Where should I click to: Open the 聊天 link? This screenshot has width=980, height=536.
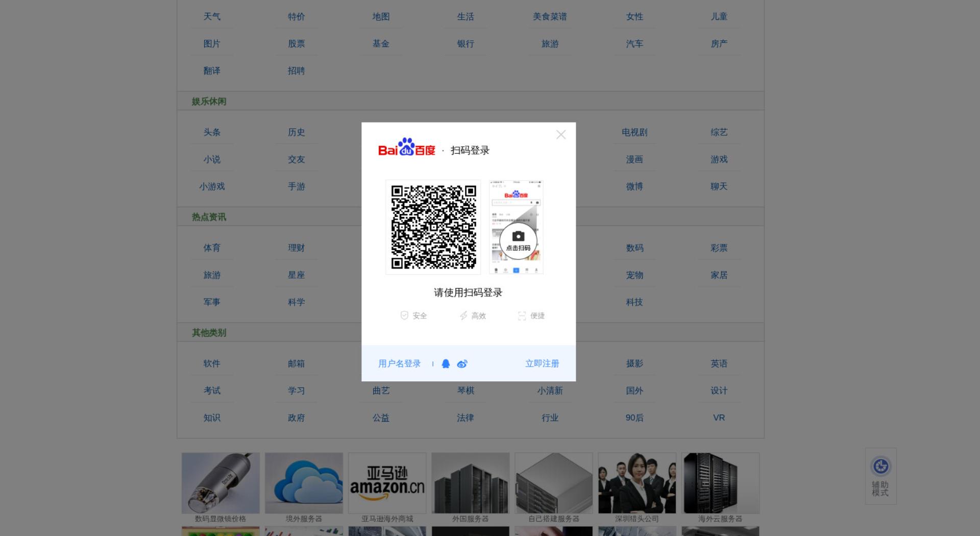[719, 186]
